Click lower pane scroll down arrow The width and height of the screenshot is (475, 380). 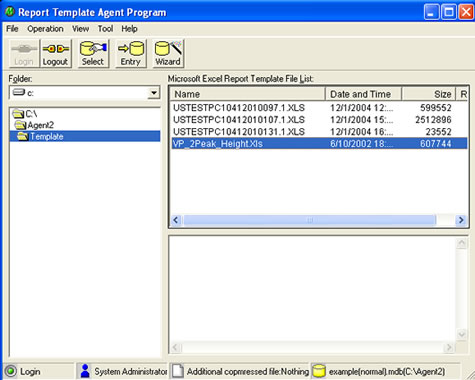(462, 334)
